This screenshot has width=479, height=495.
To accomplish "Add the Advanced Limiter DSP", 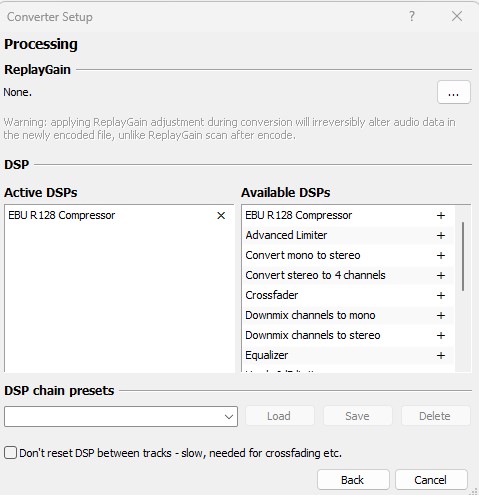I will [441, 236].
